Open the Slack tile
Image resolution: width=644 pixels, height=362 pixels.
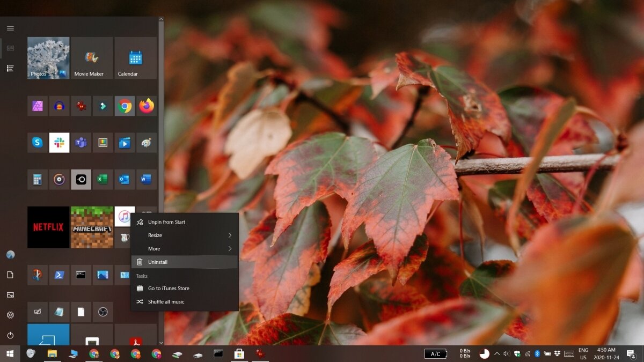(59, 143)
